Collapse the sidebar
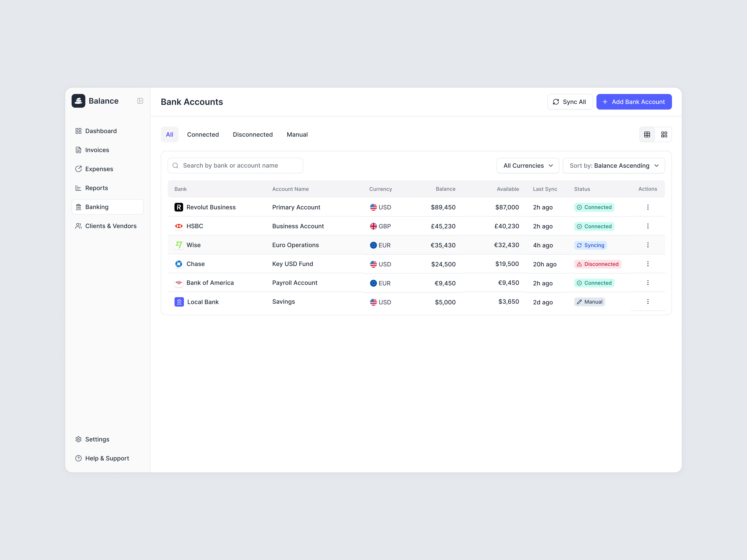The height and width of the screenshot is (560, 747). coord(140,101)
